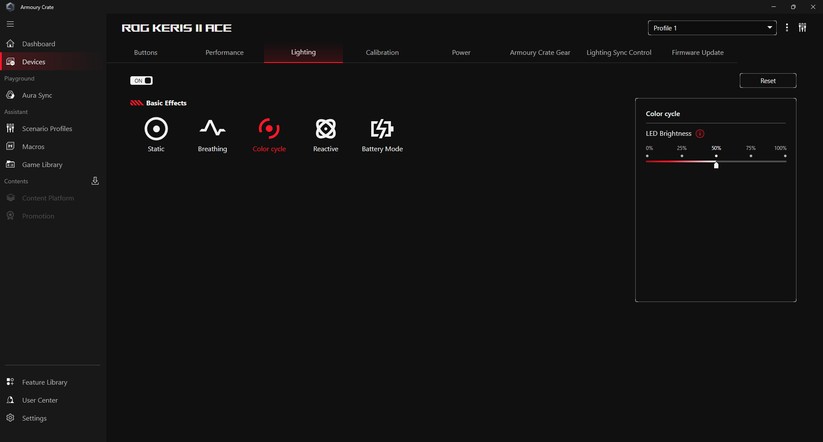Switch to the Buttons tab
Viewport: 823px width, 442px height.
(x=145, y=52)
